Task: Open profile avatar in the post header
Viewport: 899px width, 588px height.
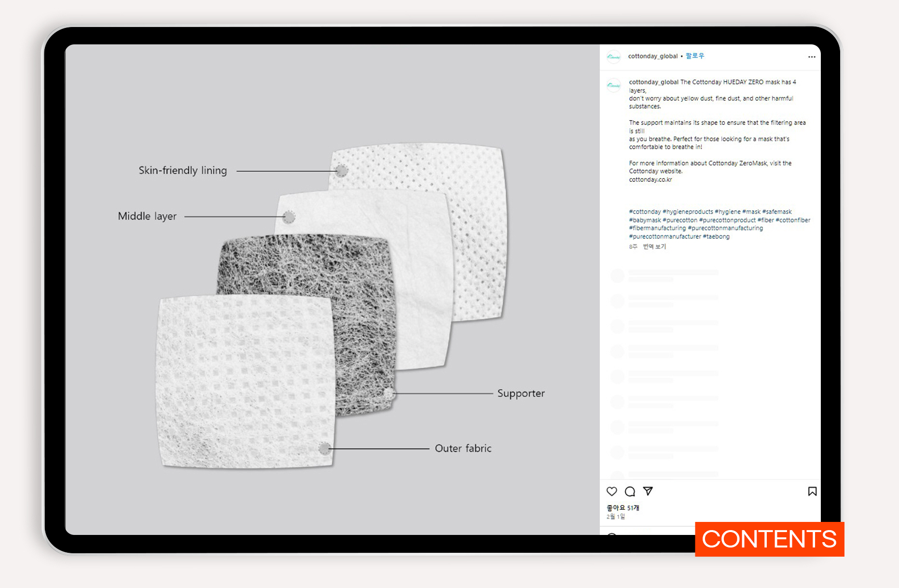Action: click(x=614, y=57)
